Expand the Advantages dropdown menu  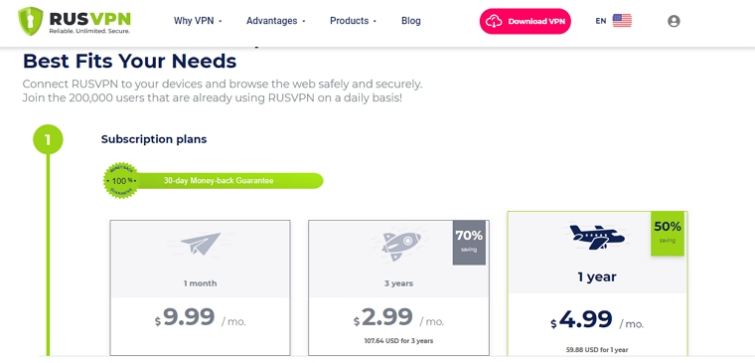tap(276, 21)
